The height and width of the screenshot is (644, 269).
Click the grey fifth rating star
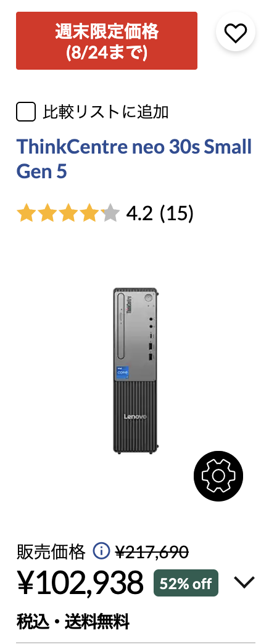[x=110, y=214]
